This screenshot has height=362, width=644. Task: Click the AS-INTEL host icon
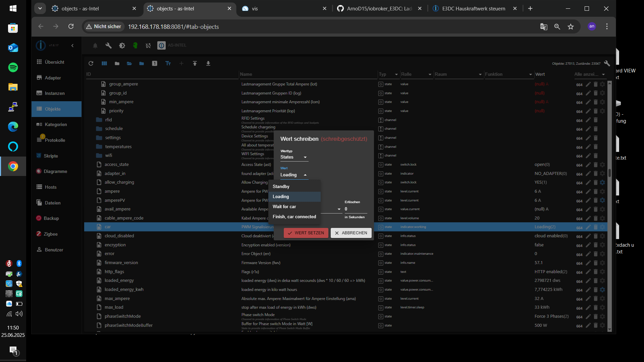click(161, 46)
